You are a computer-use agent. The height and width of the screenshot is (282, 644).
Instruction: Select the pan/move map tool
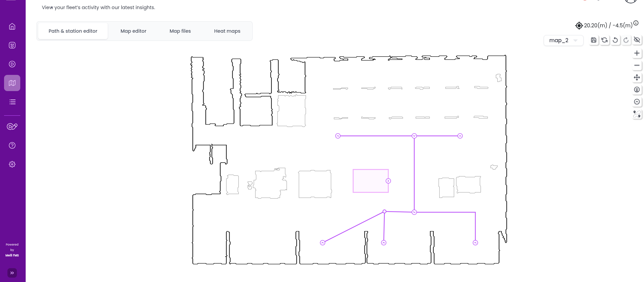pos(637,78)
